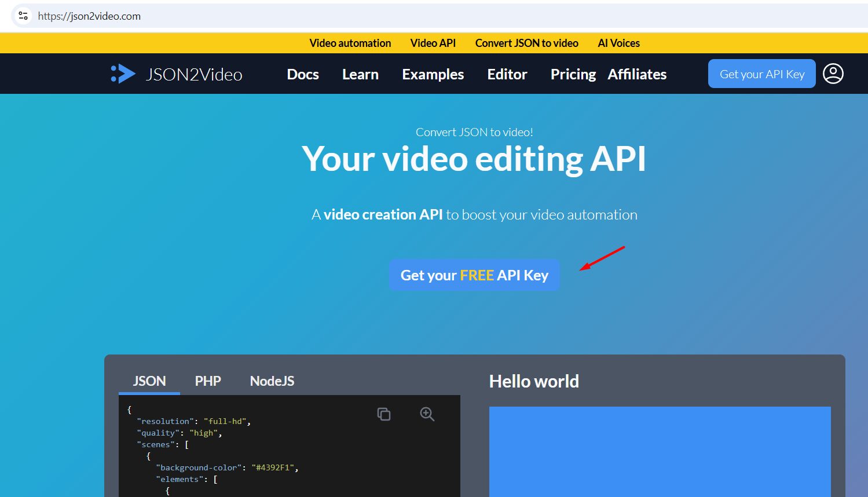Image resolution: width=868 pixels, height=497 pixels.
Task: Zoom the code with the magnifier-plus icon
Action: (x=427, y=414)
